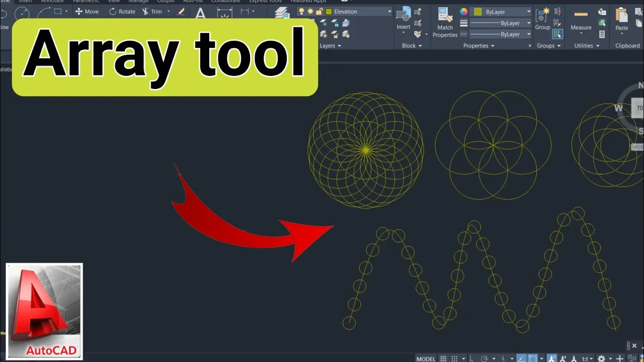Select the Erase tool icon

click(x=181, y=11)
